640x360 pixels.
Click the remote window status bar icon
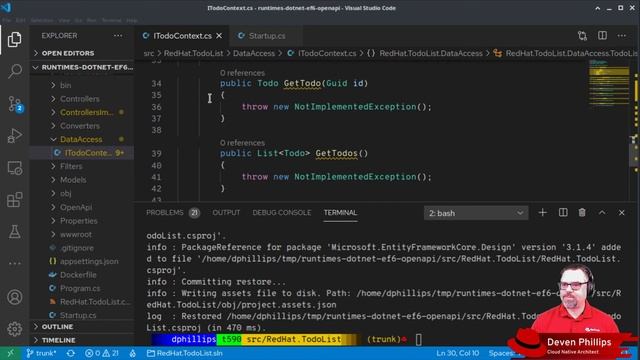pos(11,353)
